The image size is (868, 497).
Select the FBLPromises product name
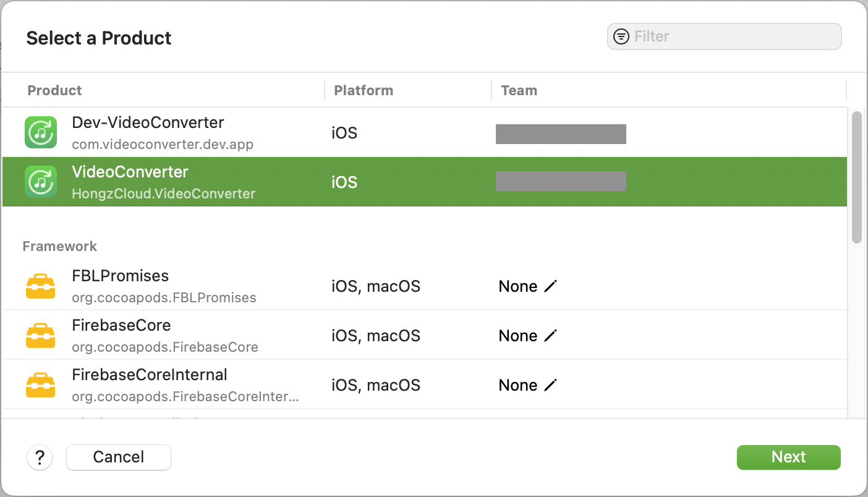coord(120,276)
